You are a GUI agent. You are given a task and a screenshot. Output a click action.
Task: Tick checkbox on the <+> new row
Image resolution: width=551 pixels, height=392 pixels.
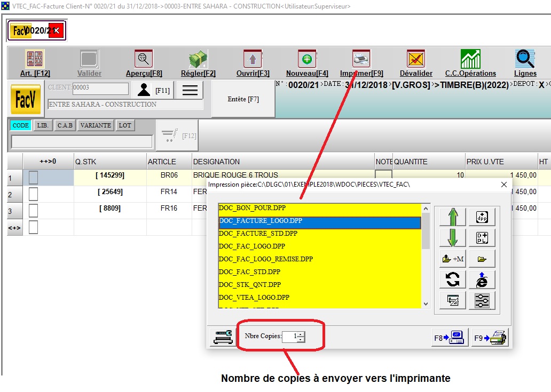click(x=34, y=227)
